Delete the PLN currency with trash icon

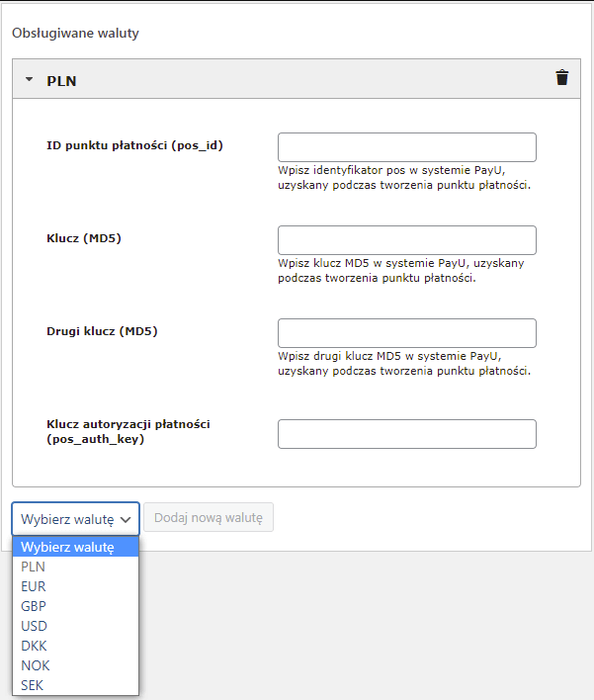point(561,77)
